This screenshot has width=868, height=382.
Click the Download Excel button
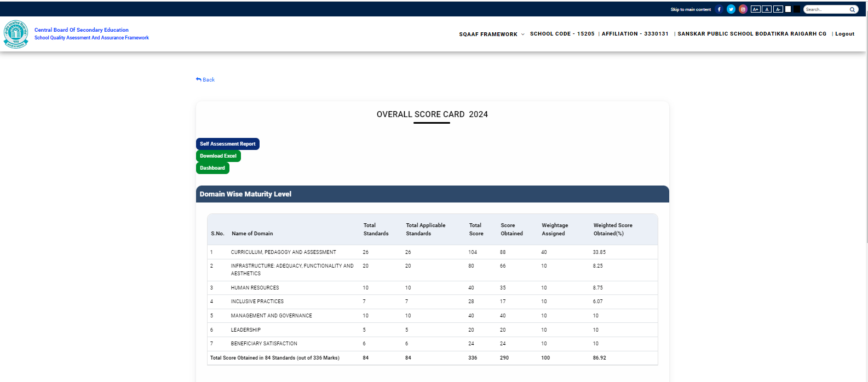[x=218, y=156]
